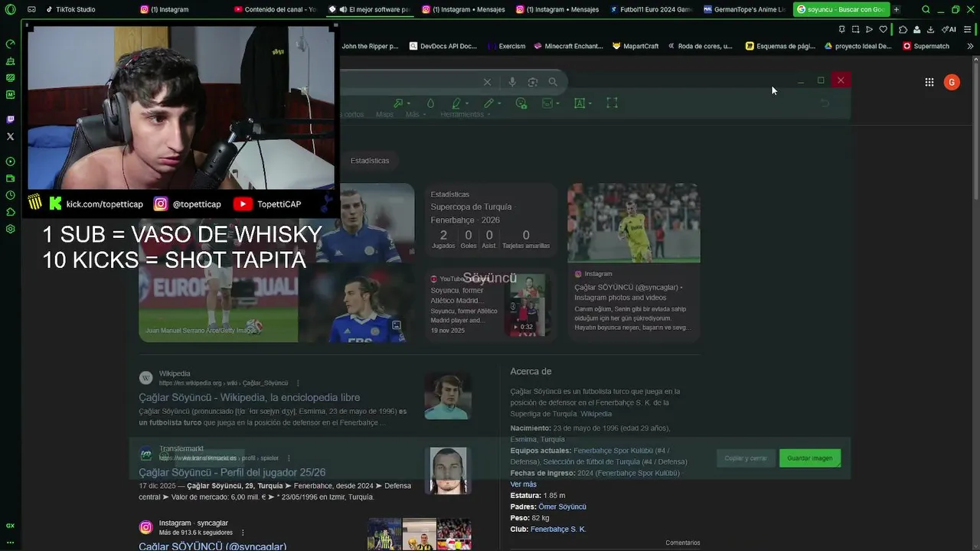
Task: Open X (Twitter) in the sidebar
Action: (10, 136)
